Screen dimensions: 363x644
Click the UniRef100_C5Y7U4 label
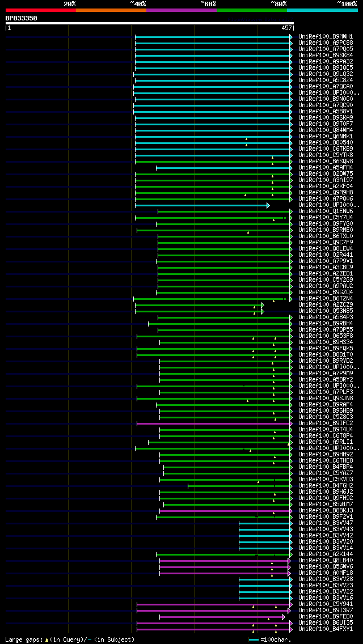click(326, 217)
